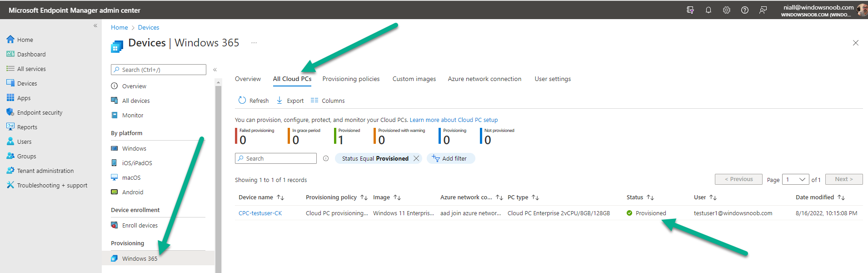Switch to Azure network connection tab
Image resolution: width=868 pixels, height=273 pixels.
coord(484,79)
